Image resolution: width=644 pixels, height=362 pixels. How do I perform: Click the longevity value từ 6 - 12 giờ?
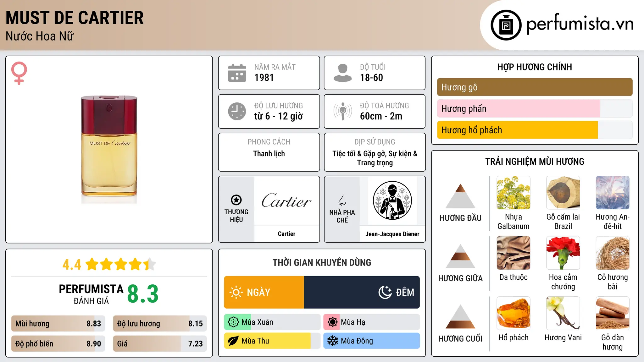point(279,116)
